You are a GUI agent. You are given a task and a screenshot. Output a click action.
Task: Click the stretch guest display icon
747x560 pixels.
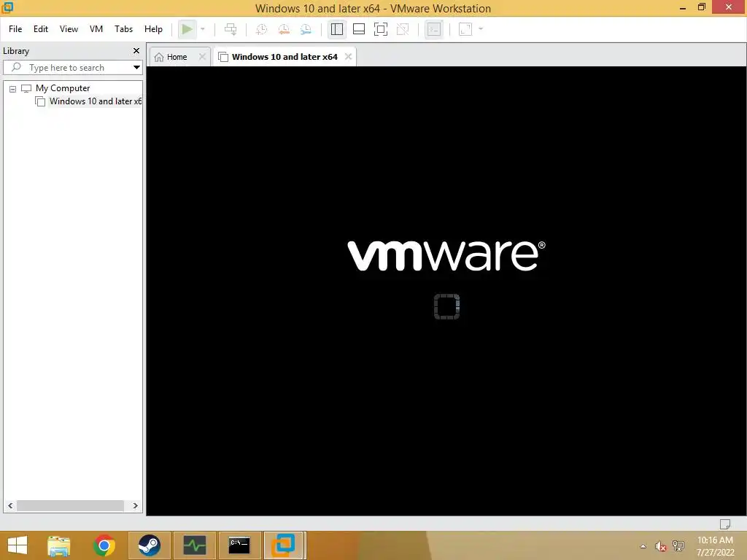tap(465, 29)
